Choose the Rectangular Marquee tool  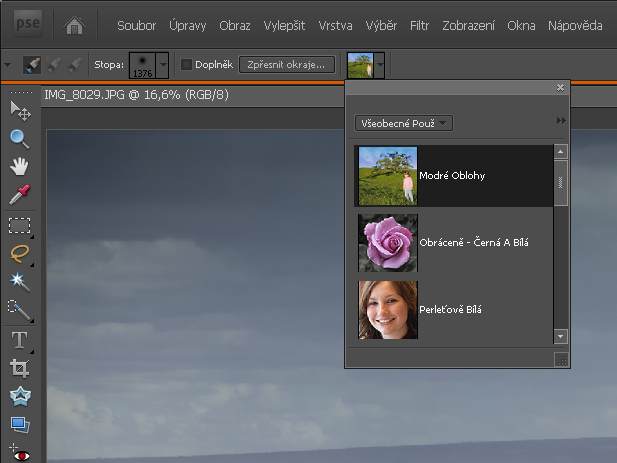pos(19,224)
